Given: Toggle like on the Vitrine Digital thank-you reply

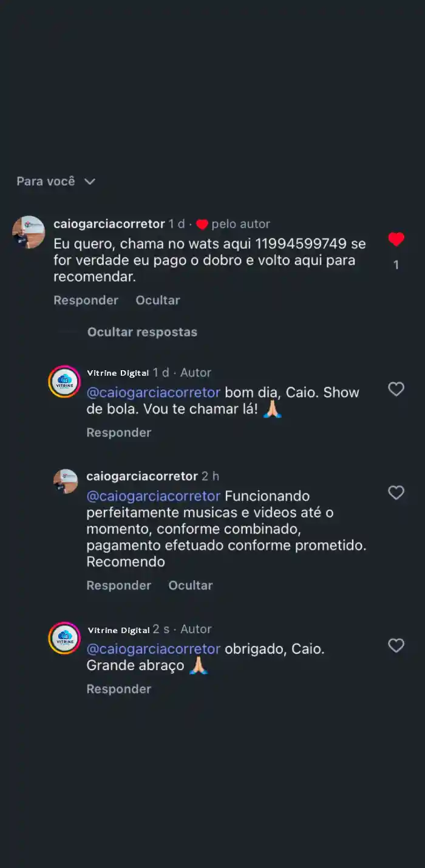Looking at the screenshot, I should click(x=396, y=645).
